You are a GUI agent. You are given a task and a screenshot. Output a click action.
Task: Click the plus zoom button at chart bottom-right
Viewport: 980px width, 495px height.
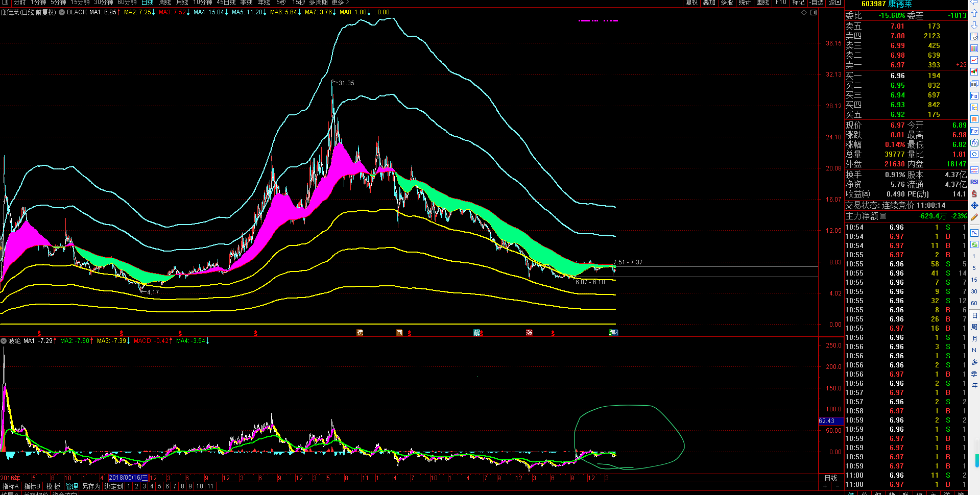pos(825,486)
